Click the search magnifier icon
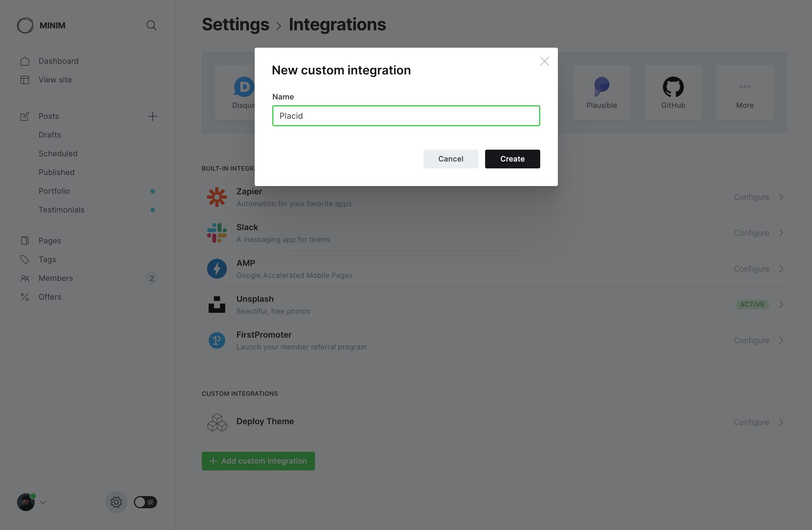 click(x=152, y=26)
